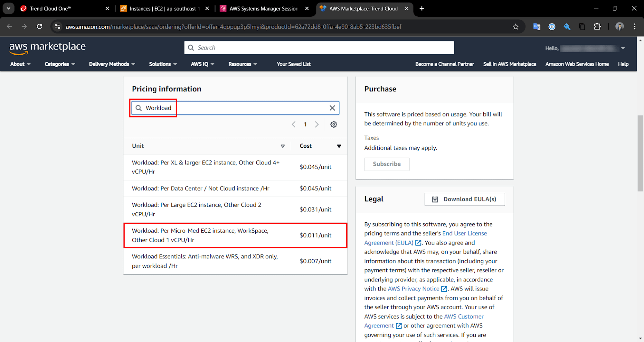Image resolution: width=644 pixels, height=342 pixels.
Task: Click the $0.007/unit cost value
Action: tap(315, 261)
